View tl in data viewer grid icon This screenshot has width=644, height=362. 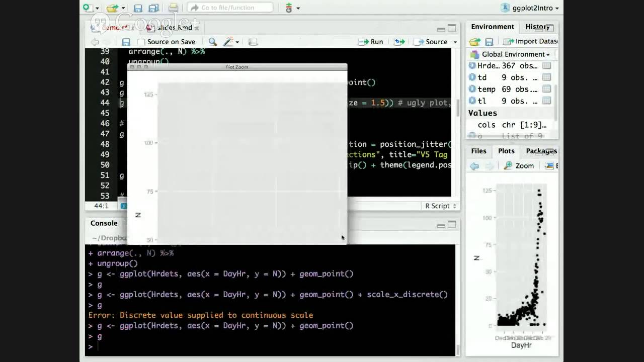pos(546,101)
